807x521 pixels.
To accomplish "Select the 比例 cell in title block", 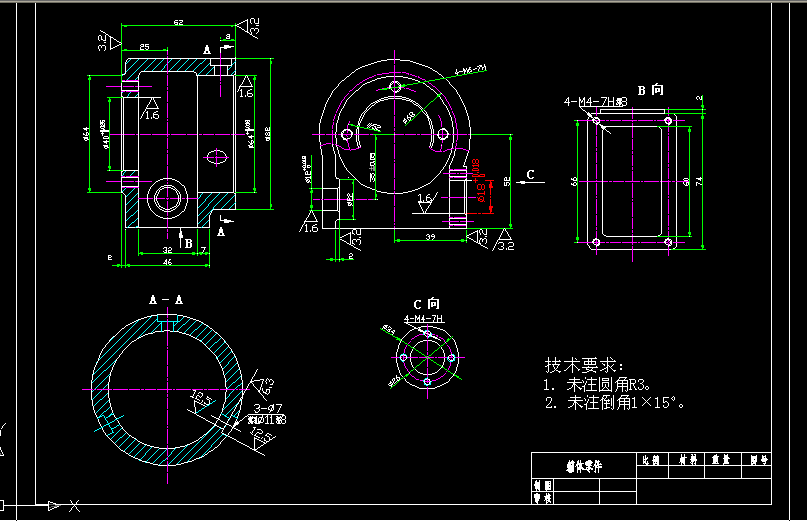I will coord(651,460).
